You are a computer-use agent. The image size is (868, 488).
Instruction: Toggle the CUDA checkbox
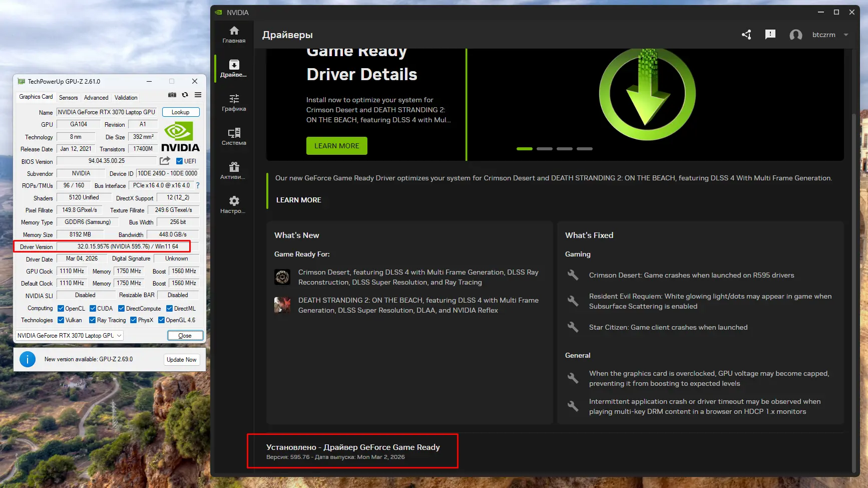click(x=93, y=309)
